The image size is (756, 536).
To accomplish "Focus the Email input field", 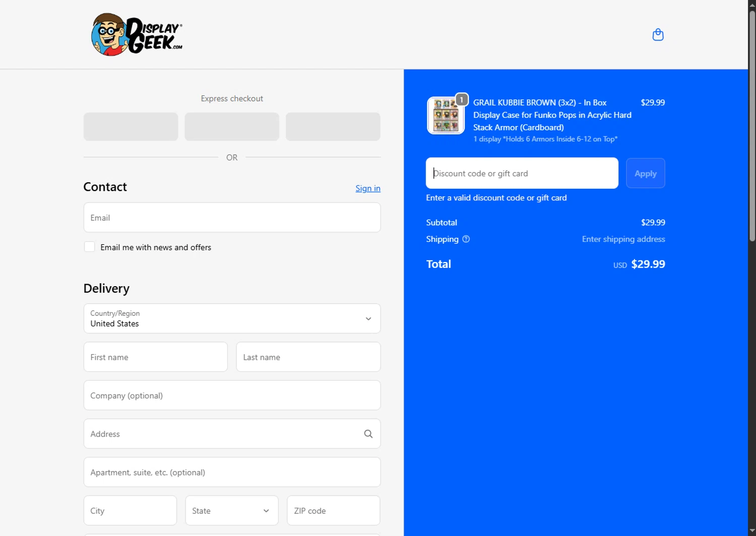I will point(232,218).
